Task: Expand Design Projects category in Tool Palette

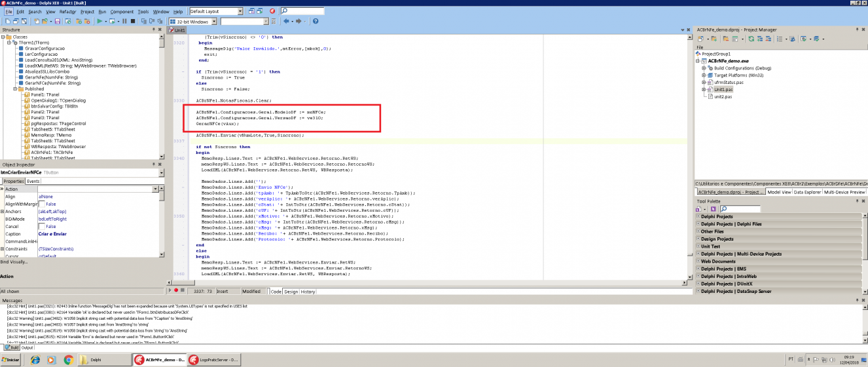Action: pyautogui.click(x=698, y=239)
